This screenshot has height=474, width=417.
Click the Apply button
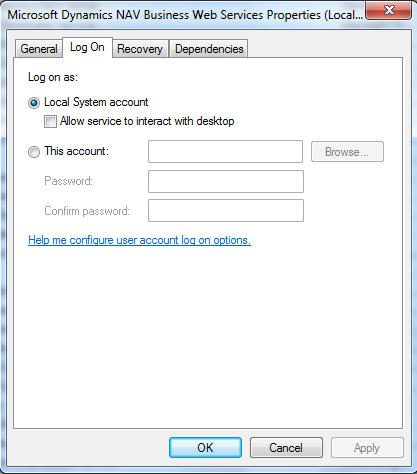(x=367, y=448)
